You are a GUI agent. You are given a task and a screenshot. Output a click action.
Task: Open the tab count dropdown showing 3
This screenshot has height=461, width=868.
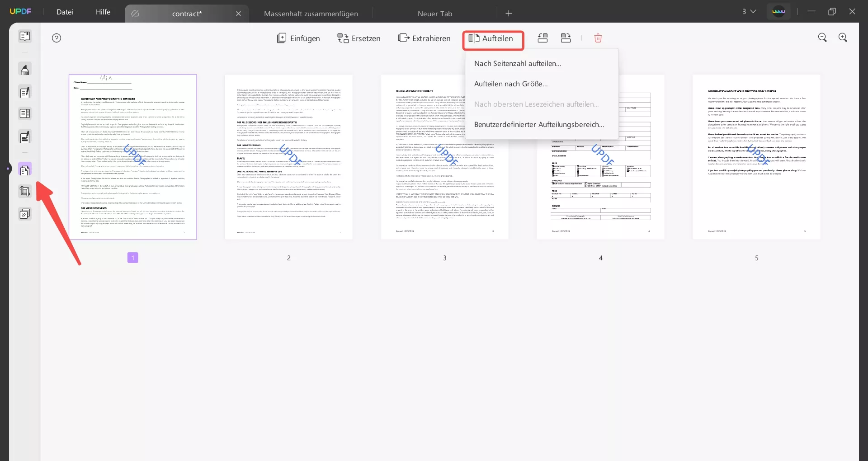[x=749, y=12]
